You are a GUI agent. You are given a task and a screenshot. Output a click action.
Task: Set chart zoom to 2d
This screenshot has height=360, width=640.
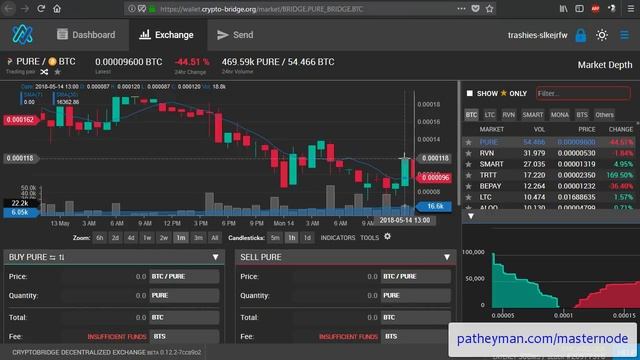click(116, 238)
